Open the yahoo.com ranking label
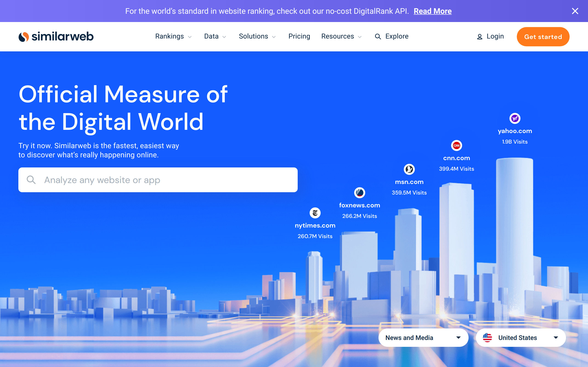Screen dimensions: 588x367 (515, 131)
